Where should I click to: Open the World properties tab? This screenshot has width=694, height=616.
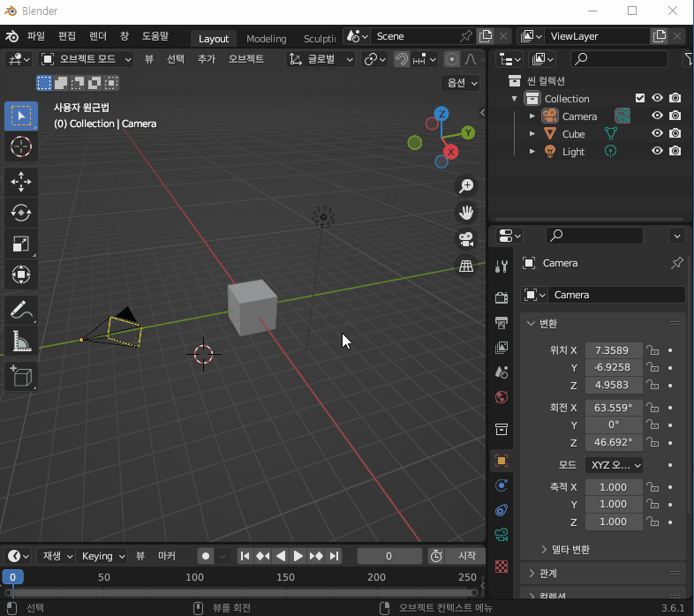click(x=502, y=397)
